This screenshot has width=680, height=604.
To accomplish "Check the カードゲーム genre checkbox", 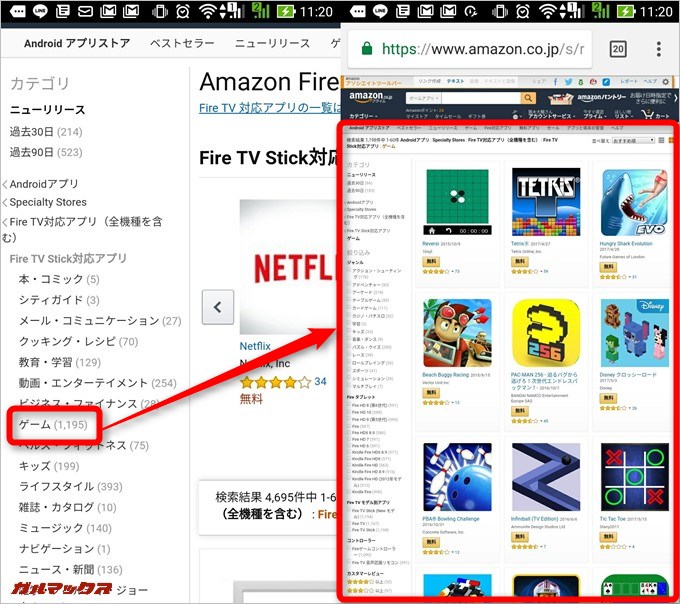I will (x=349, y=307).
